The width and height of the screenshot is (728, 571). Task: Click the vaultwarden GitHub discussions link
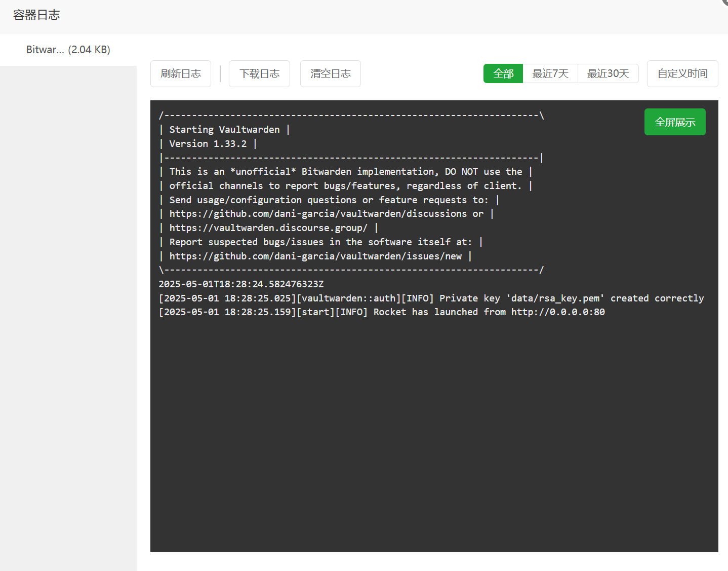(318, 213)
